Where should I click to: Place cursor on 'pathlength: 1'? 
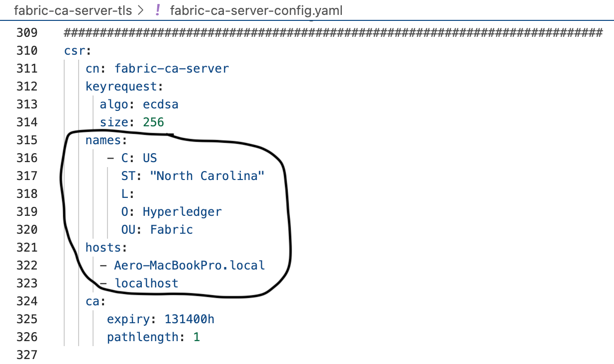[153, 337]
